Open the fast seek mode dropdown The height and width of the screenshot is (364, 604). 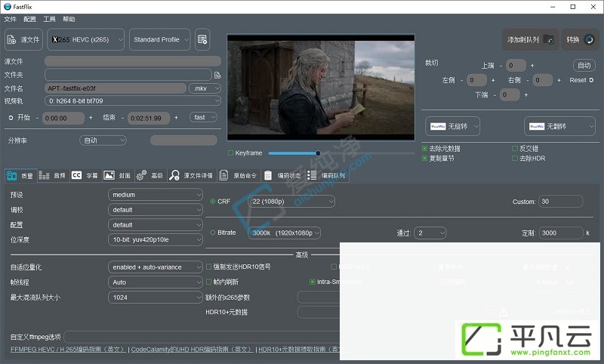(x=203, y=118)
